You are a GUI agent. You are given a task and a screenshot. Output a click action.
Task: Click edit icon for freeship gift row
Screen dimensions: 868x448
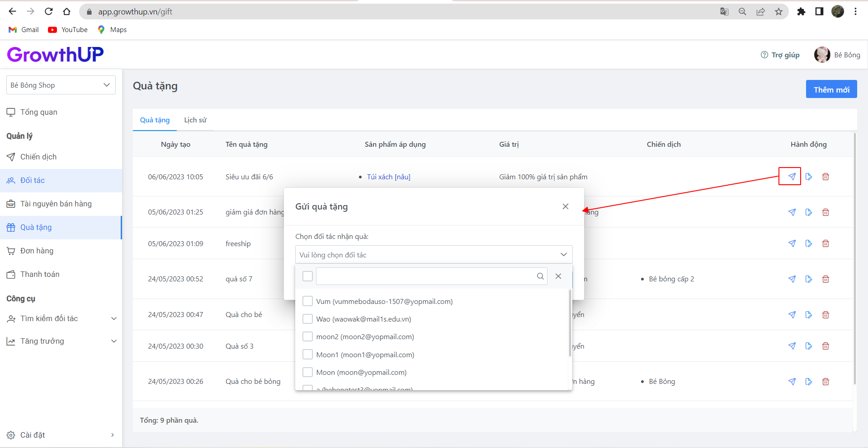[808, 243]
